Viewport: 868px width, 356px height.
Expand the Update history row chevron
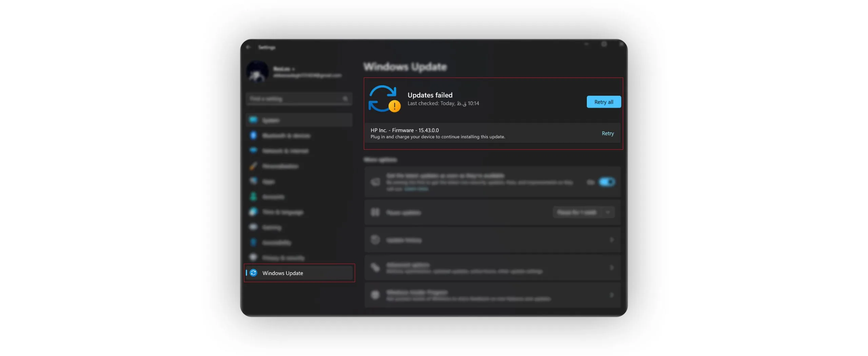pos(612,240)
